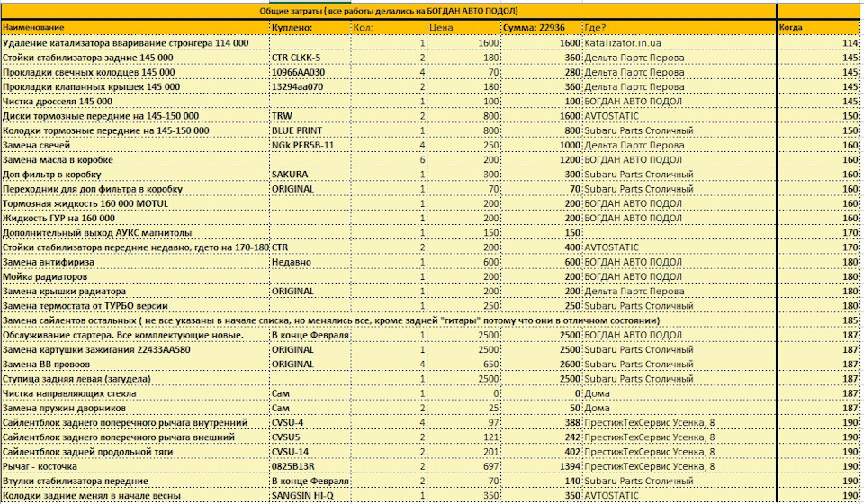This screenshot has height=504, width=864.
Task: Select price '121' in the CVSU5 row
Action: pyautogui.click(x=464, y=437)
